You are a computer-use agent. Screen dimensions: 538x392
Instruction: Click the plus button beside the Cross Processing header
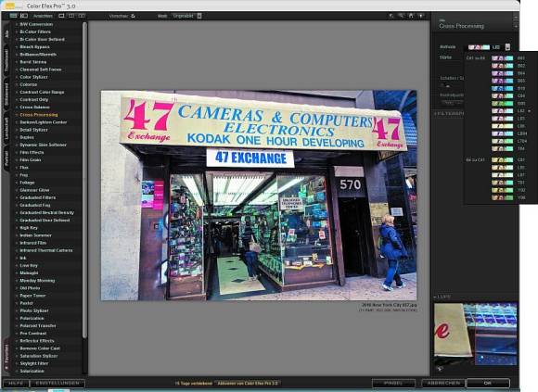tap(516, 26)
